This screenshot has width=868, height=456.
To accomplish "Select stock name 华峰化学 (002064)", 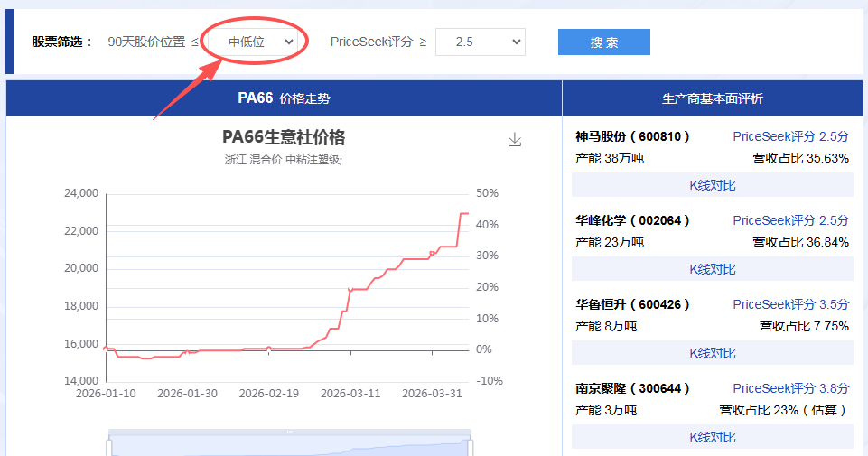I will (632, 221).
